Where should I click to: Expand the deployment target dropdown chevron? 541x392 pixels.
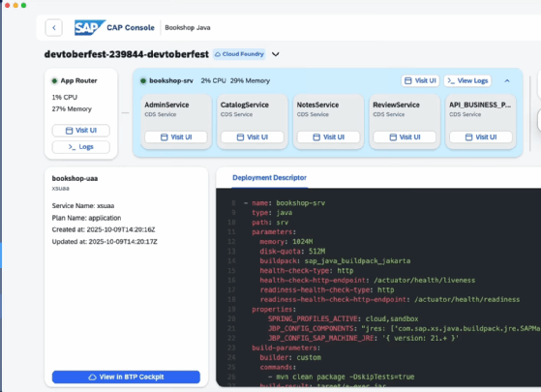[275, 54]
